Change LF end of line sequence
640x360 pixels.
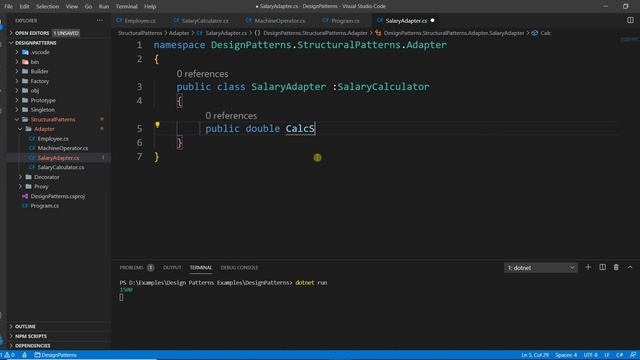click(x=607, y=355)
